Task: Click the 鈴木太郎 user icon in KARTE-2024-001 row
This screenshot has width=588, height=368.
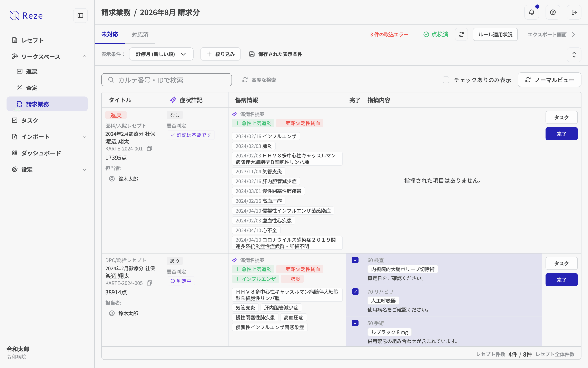Action: tap(112, 179)
